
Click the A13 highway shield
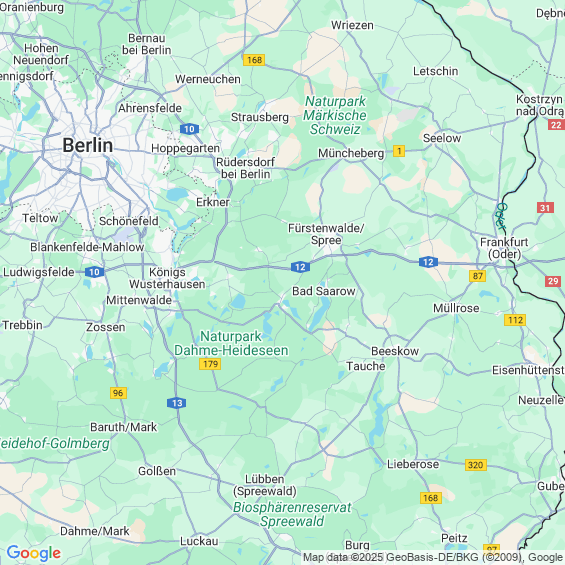click(177, 403)
